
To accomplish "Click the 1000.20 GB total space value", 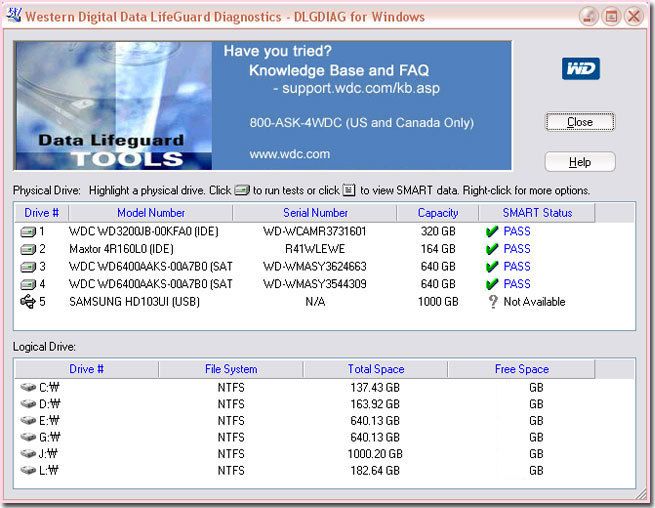I will (x=375, y=454).
